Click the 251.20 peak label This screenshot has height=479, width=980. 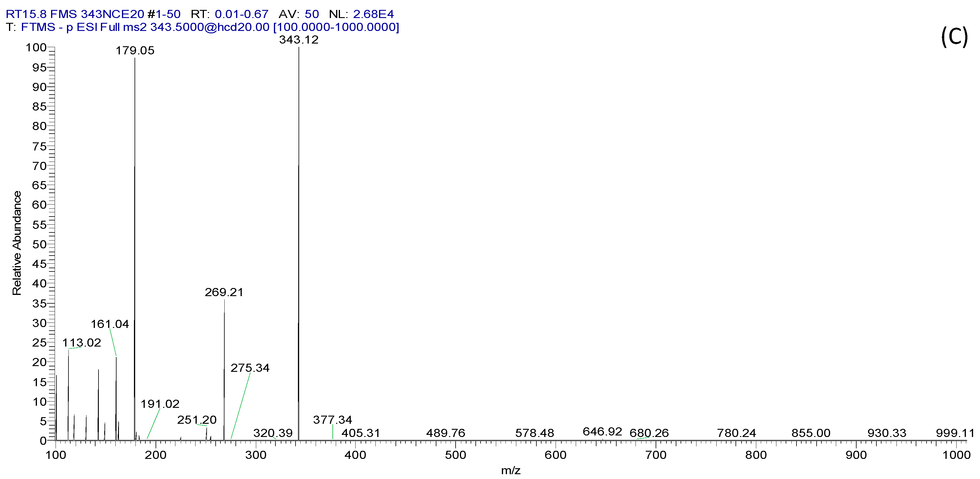[197, 420]
